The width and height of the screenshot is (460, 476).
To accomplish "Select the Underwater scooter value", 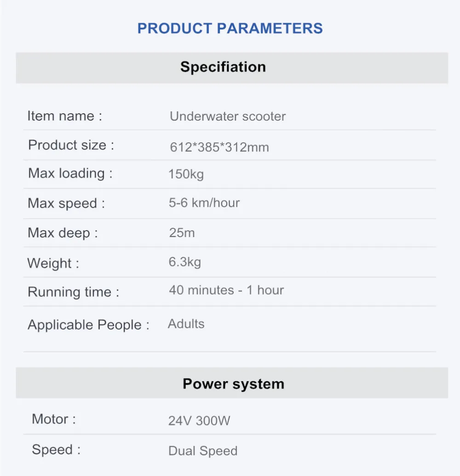I will click(228, 116).
